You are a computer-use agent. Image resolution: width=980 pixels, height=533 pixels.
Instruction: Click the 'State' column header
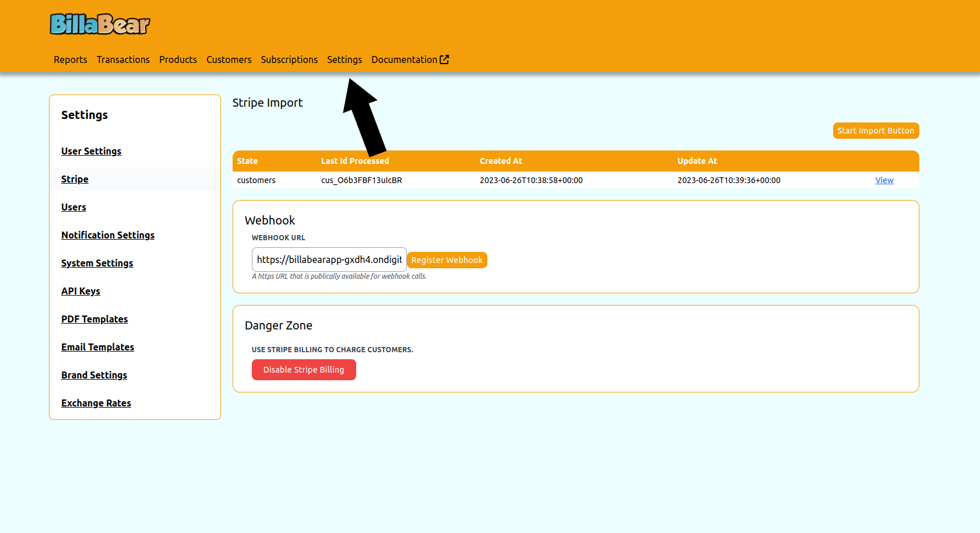pyautogui.click(x=247, y=161)
